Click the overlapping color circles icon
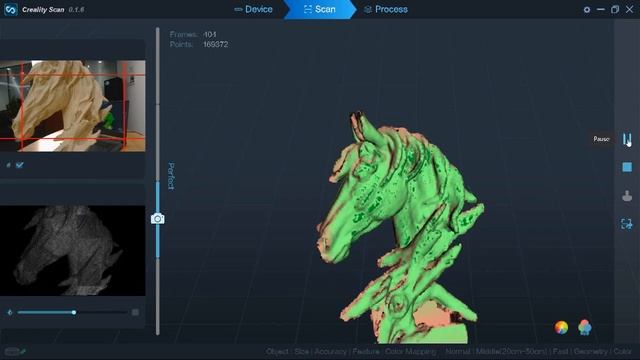This screenshot has height=360, width=640. (x=584, y=327)
